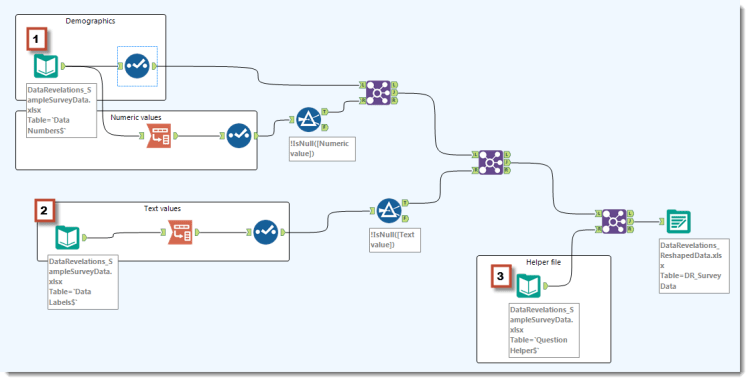Click the Output Data tool
Image resolution: width=750 pixels, height=382 pixels.
(678, 221)
